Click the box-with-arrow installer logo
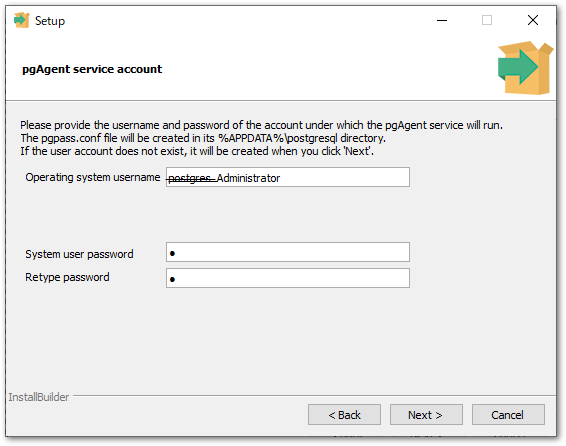 (x=525, y=68)
